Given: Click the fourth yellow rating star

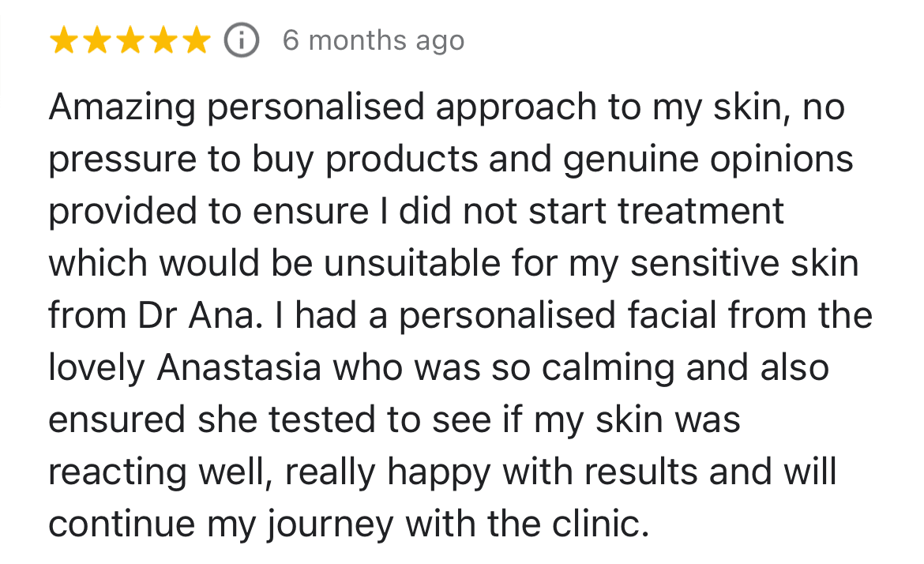Looking at the screenshot, I should (x=163, y=40).
